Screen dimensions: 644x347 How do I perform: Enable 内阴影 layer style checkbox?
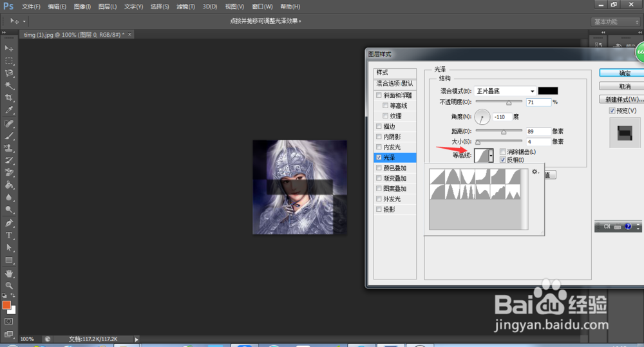tap(379, 136)
